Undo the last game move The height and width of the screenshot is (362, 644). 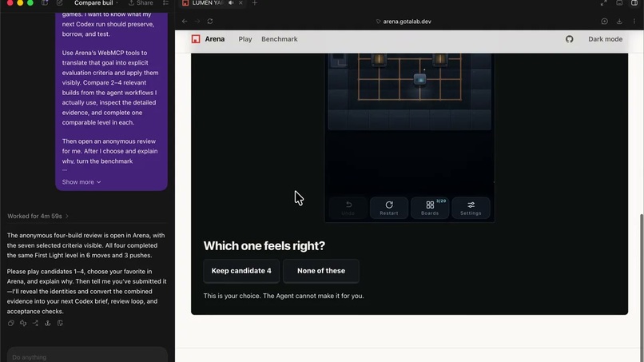pos(348,208)
